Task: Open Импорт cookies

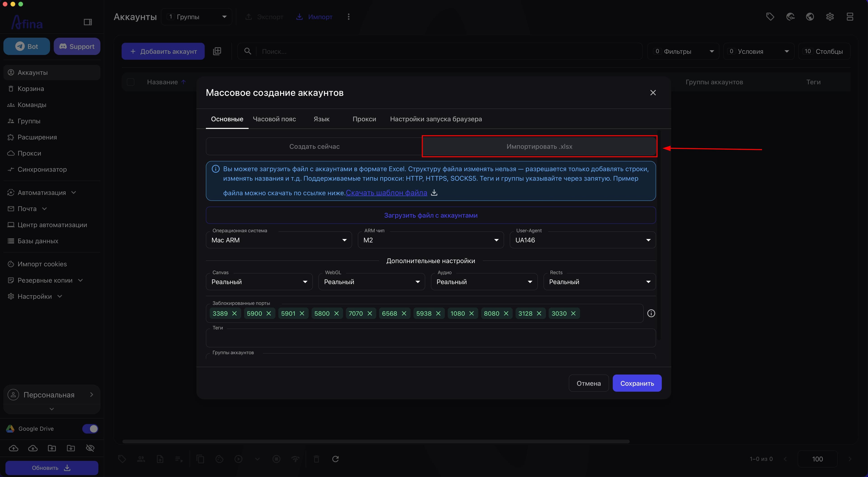Action: [x=52, y=264]
